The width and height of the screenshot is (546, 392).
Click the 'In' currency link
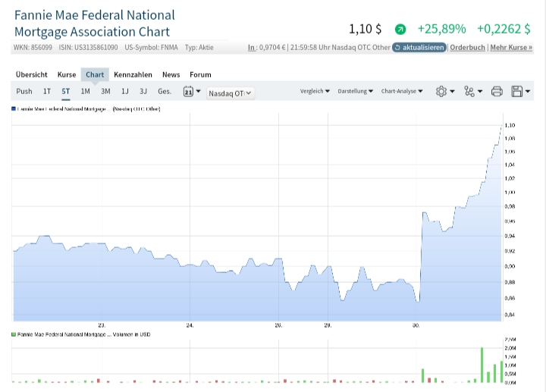pos(251,47)
